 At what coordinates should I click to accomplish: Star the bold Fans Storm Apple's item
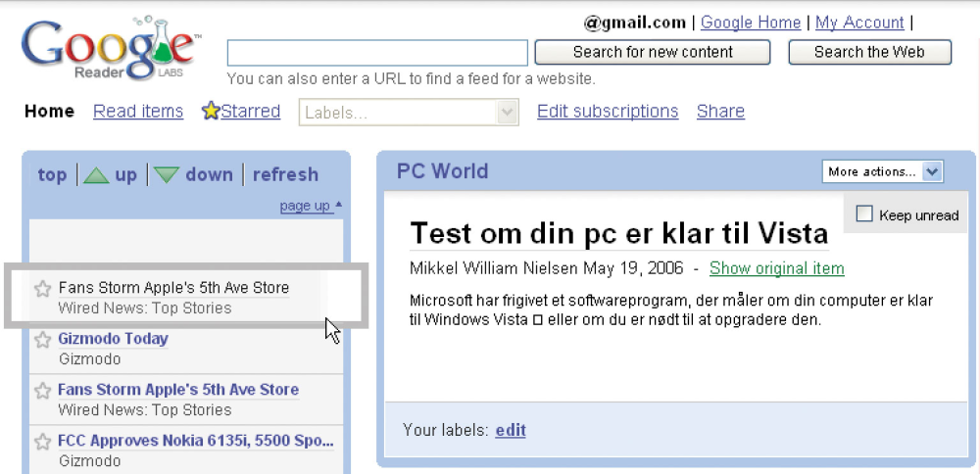42,391
